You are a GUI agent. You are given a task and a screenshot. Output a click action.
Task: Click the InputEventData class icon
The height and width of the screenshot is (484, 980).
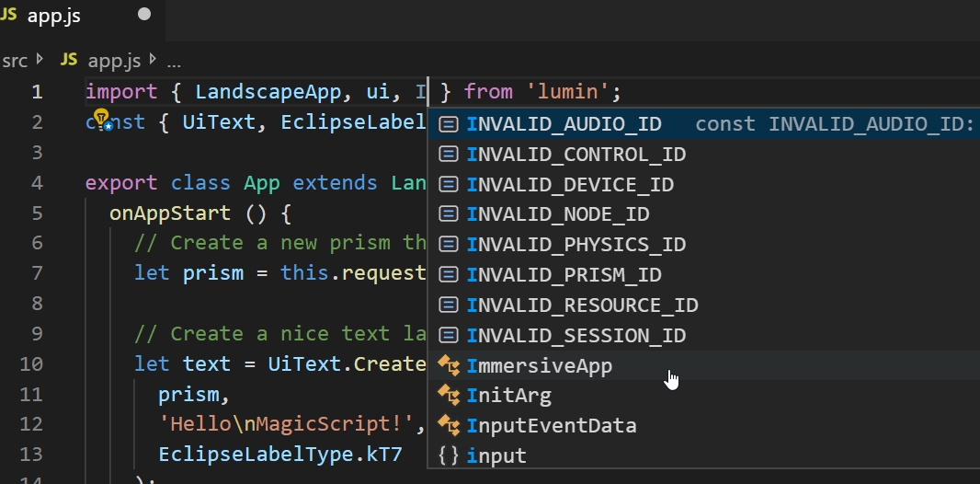click(x=449, y=426)
